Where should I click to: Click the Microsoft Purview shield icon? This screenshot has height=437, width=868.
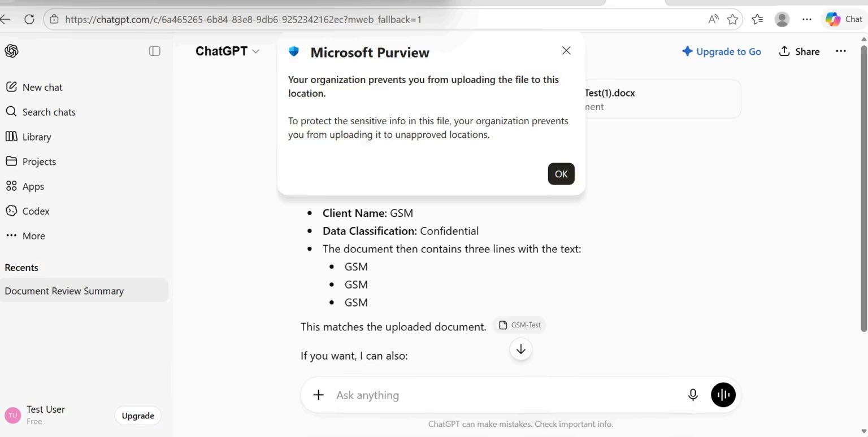point(294,51)
